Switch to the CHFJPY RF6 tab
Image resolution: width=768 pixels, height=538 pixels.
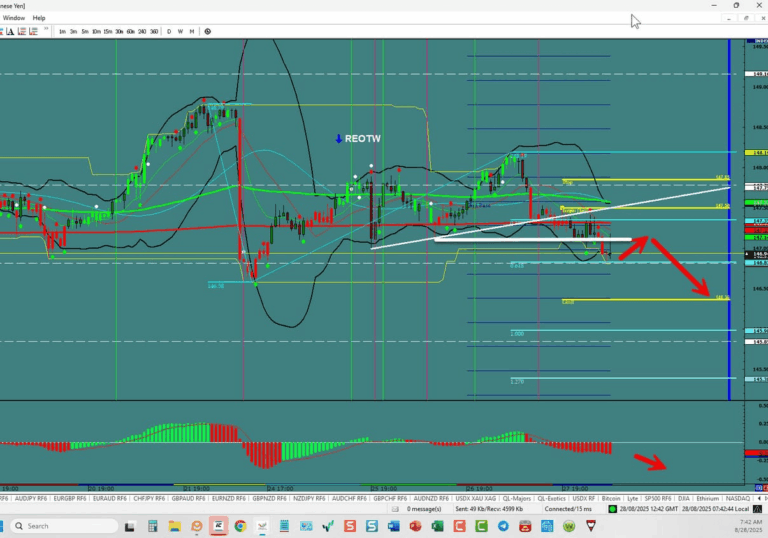point(149,498)
